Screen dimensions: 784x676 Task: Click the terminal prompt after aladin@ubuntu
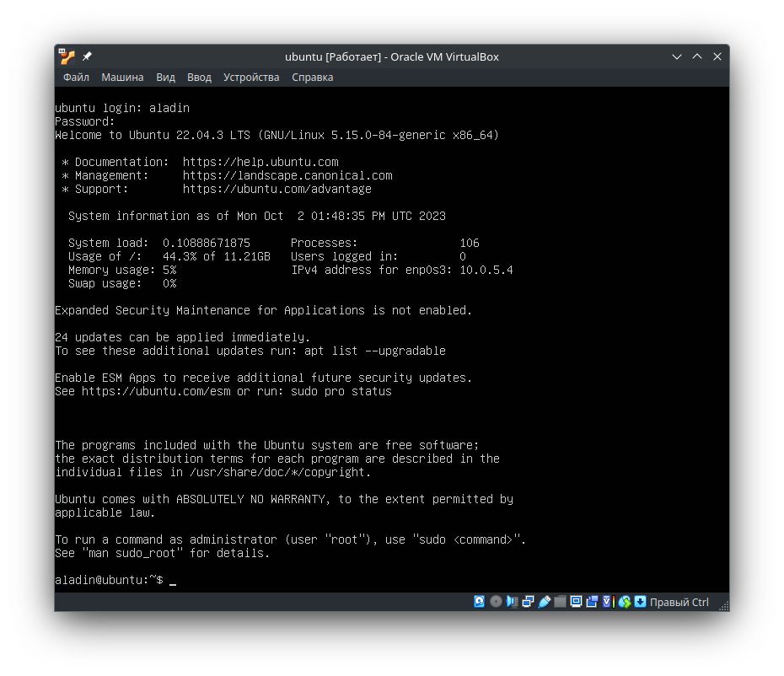(172, 580)
